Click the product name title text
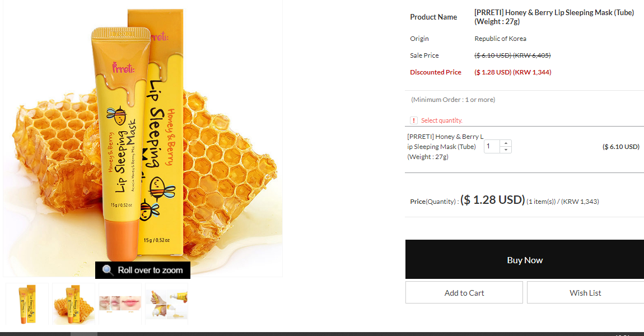The height and width of the screenshot is (336, 644). point(554,17)
